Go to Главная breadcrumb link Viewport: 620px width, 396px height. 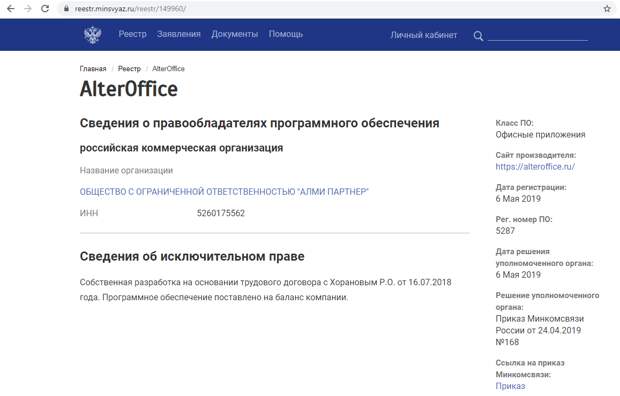click(93, 69)
